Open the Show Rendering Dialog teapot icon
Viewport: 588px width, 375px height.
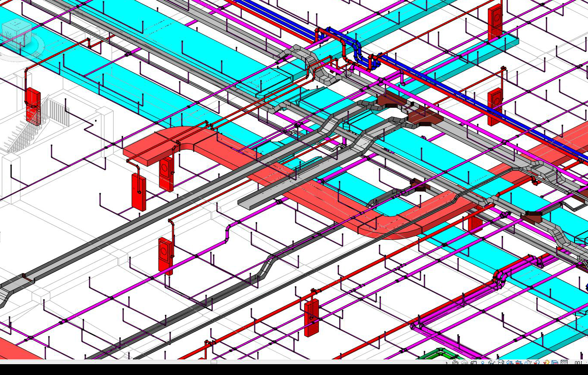(x=528, y=363)
